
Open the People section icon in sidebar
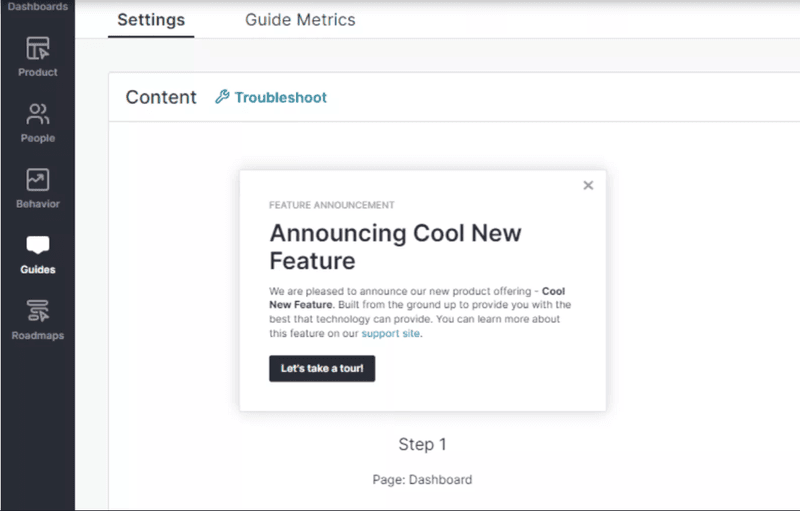(x=37, y=114)
